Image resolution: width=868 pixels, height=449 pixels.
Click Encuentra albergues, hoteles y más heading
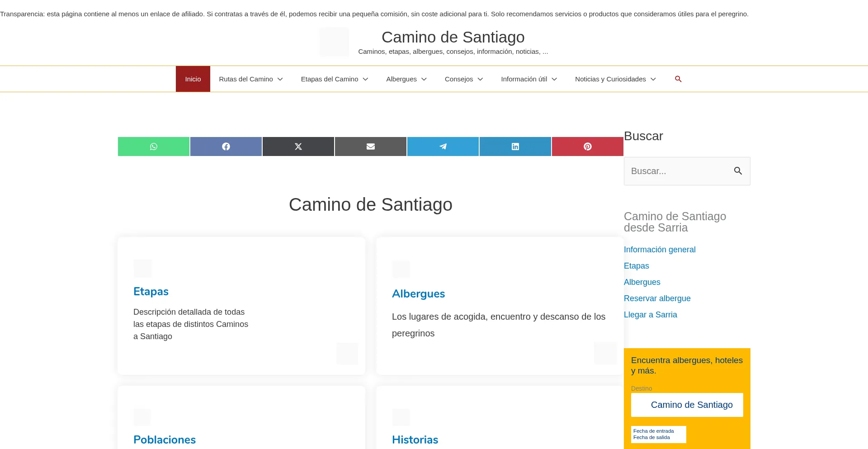tap(687, 365)
